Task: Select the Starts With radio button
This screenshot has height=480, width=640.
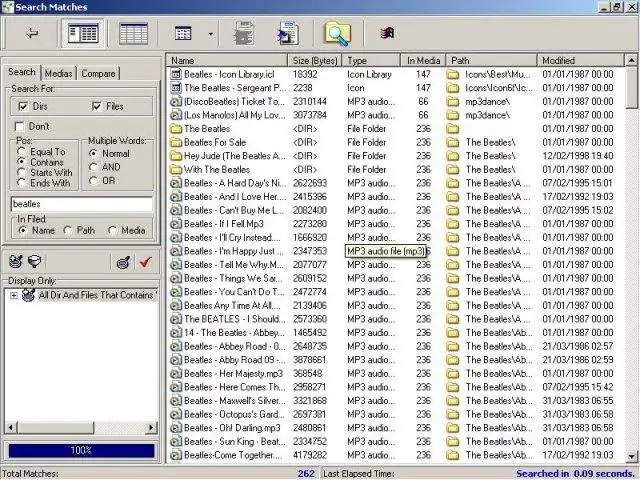Action: pyautogui.click(x=22, y=173)
